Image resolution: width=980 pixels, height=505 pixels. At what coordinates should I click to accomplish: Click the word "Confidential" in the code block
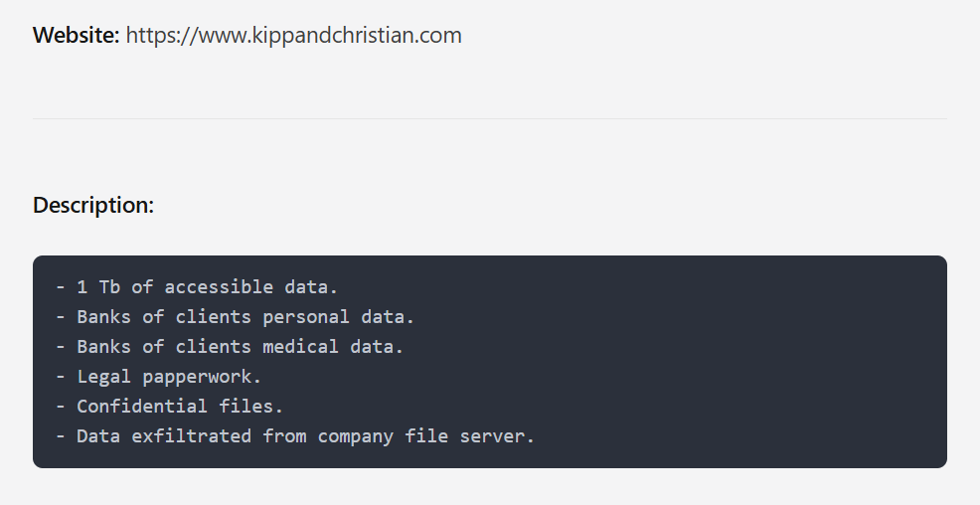pyautogui.click(x=142, y=407)
